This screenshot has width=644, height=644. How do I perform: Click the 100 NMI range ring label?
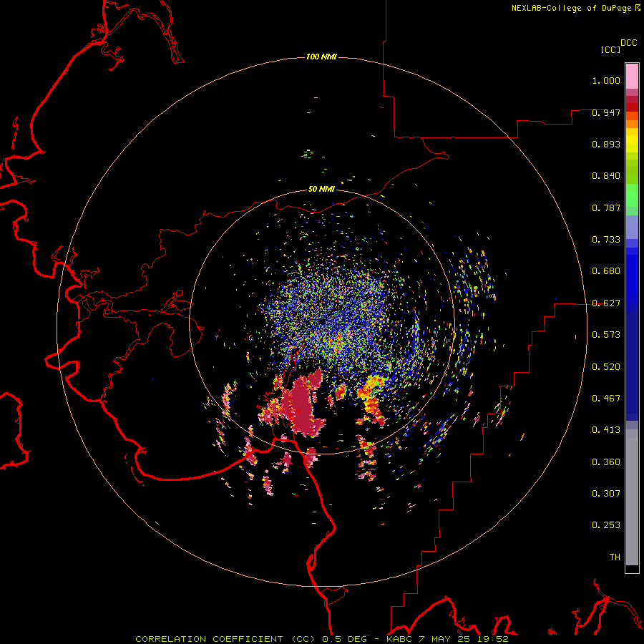[321, 57]
